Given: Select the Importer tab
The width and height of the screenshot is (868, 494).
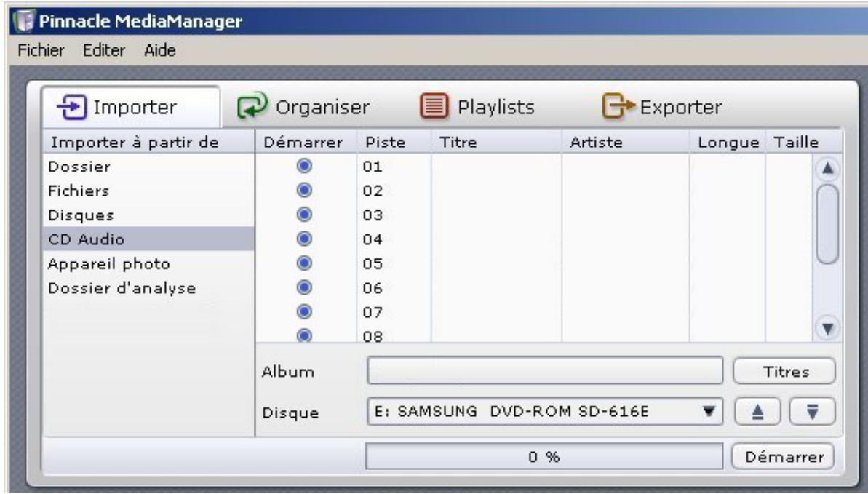Looking at the screenshot, I should tap(131, 107).
